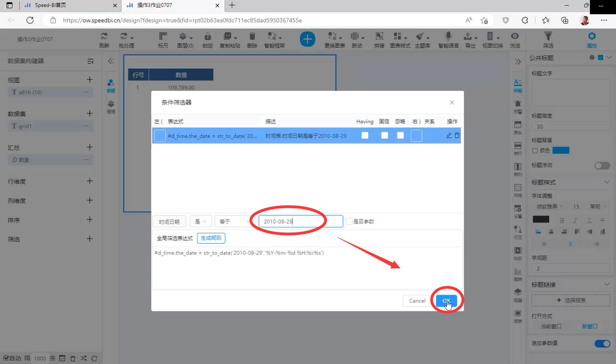The height and width of the screenshot is (364, 616).
Task: Tick the Having checkbox in the filter row
Action: click(365, 136)
